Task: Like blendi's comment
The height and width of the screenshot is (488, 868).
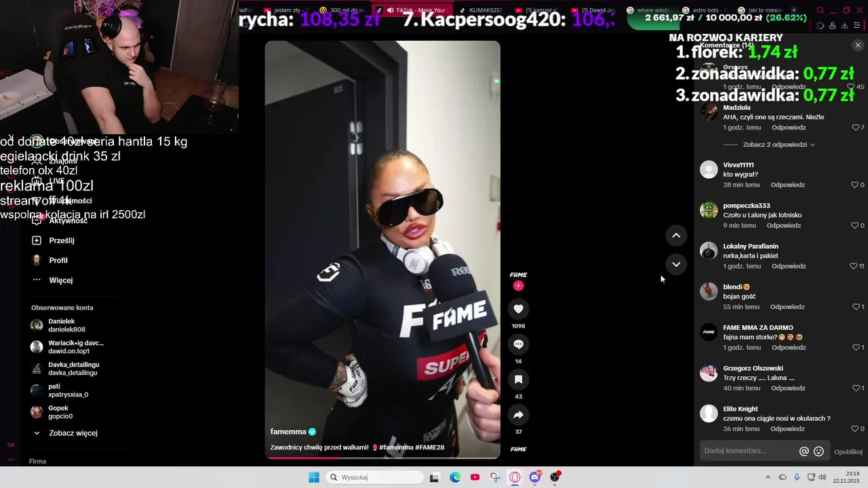Action: (855, 306)
